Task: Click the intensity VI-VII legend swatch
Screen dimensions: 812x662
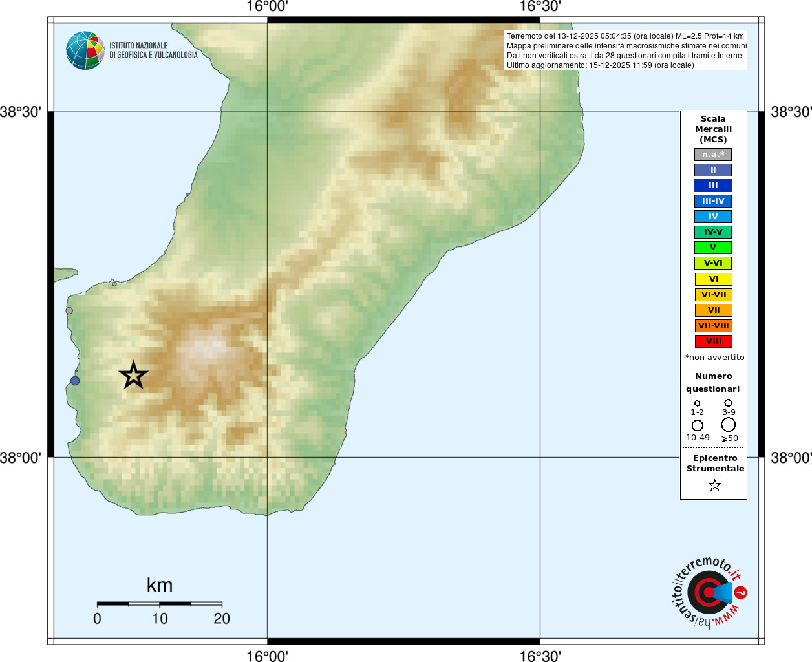Action: coord(714,295)
